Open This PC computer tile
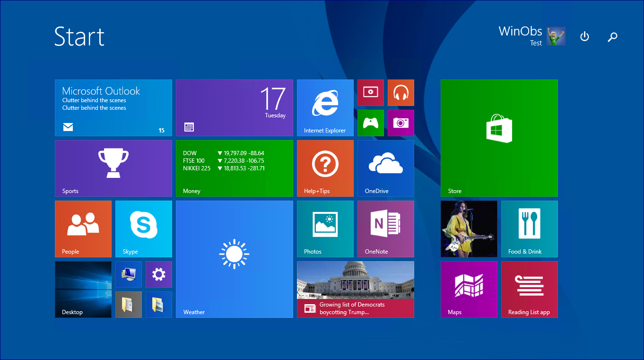Screen dimensions: 644x360 click(x=128, y=274)
